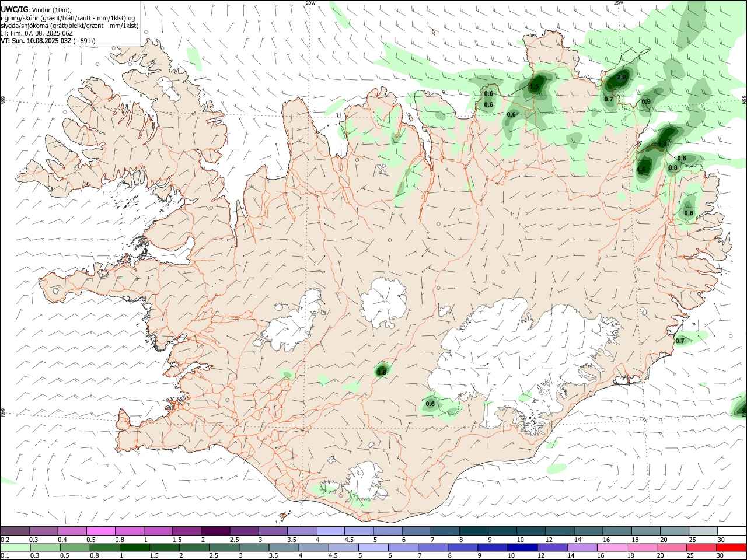Screen dimensions: 747x560
Task: Pick lower legend deep blue swatch after 10
Action: pos(522,548)
